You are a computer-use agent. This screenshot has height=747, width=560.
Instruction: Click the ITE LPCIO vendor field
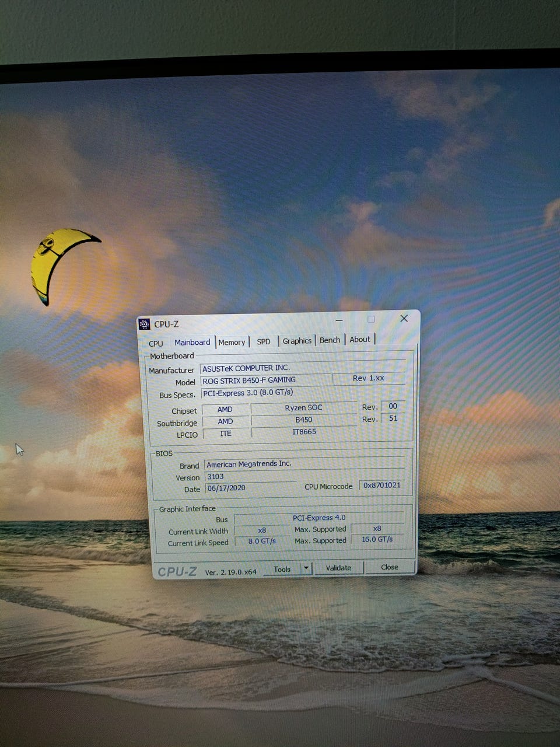click(226, 434)
